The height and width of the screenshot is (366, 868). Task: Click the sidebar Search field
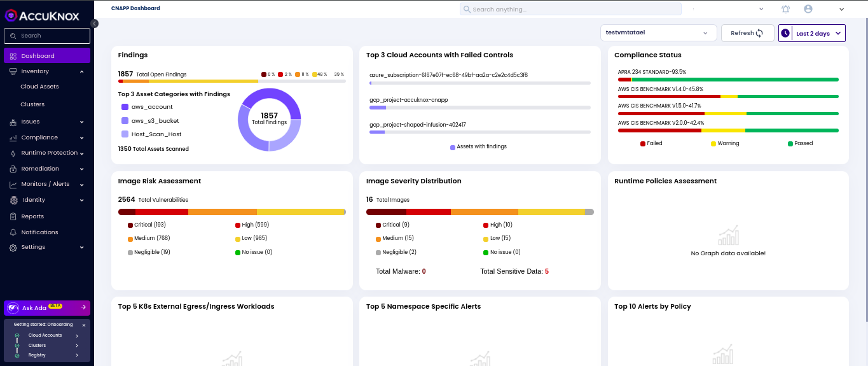(47, 36)
